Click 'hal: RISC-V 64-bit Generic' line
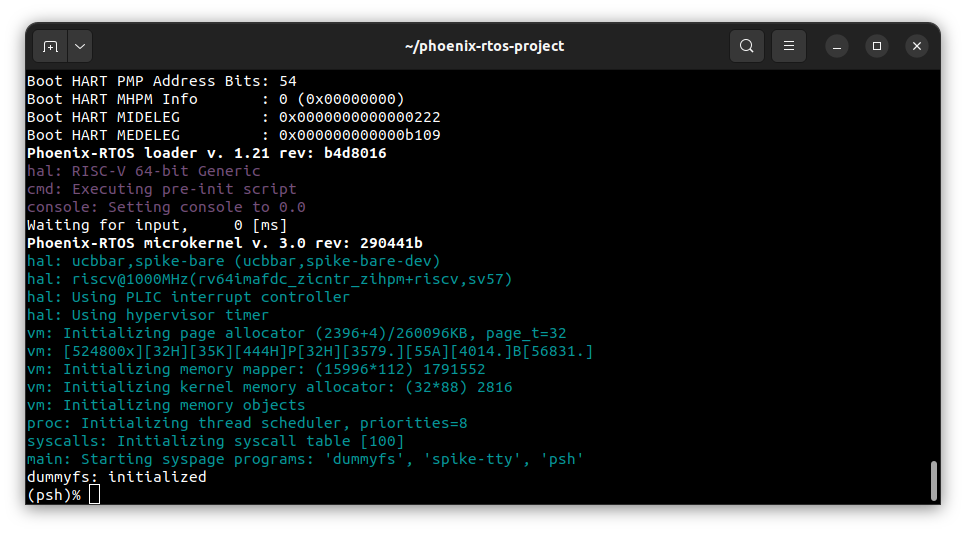The image size is (966, 533). (144, 171)
